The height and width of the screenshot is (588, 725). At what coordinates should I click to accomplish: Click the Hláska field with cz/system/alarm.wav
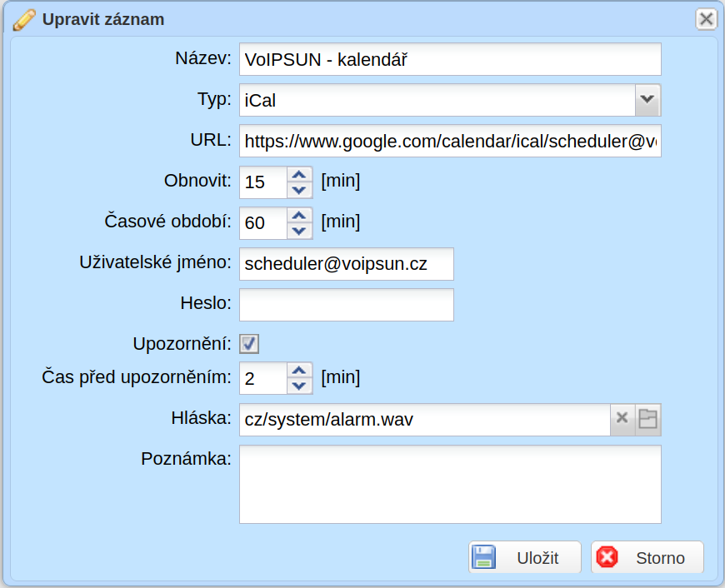point(425,419)
